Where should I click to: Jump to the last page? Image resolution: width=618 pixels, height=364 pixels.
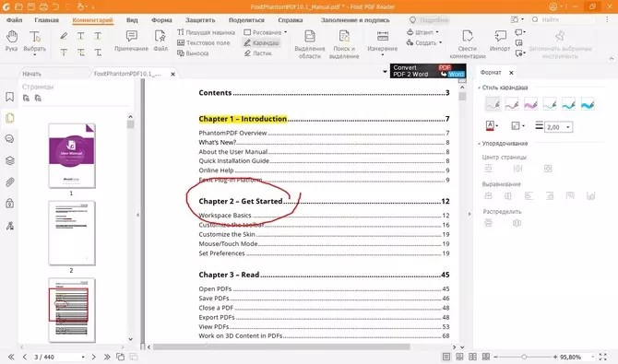pyautogui.click(x=107, y=357)
